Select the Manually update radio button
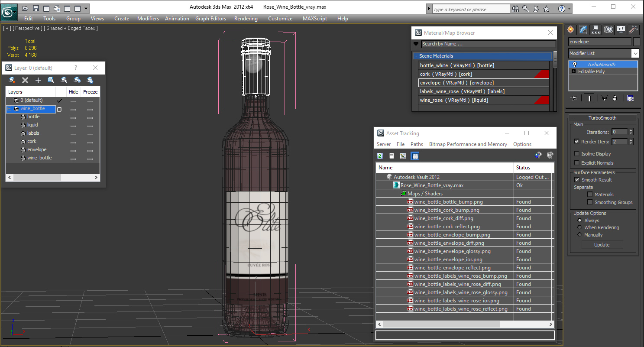The width and height of the screenshot is (644, 347). 580,235
